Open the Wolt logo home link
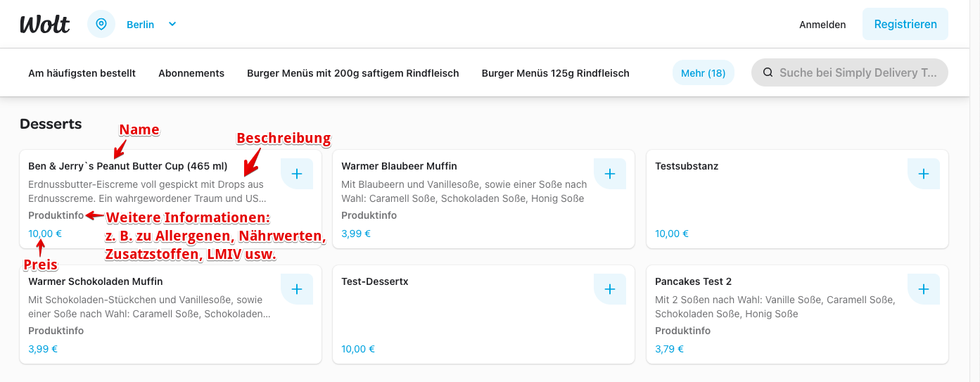Image resolution: width=980 pixels, height=382 pixels. 45,24
